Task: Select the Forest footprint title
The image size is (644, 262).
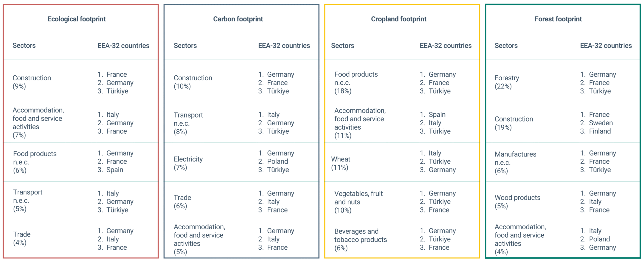Action: [558, 19]
